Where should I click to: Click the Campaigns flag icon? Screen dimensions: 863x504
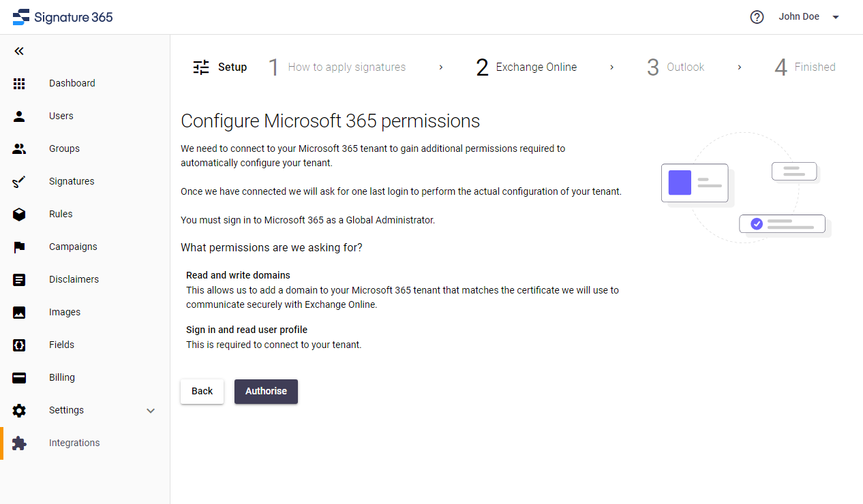coord(19,247)
